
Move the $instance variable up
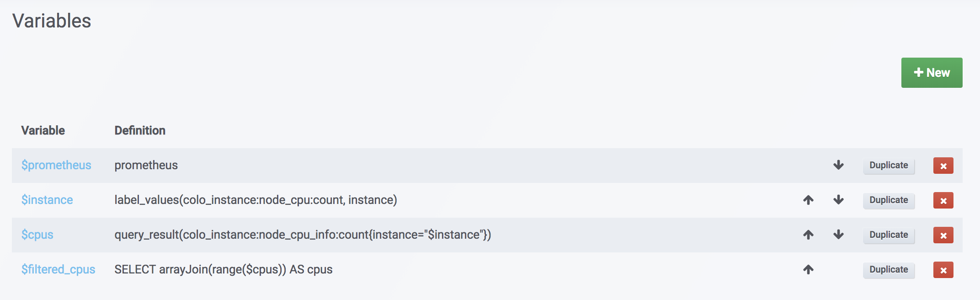(809, 200)
